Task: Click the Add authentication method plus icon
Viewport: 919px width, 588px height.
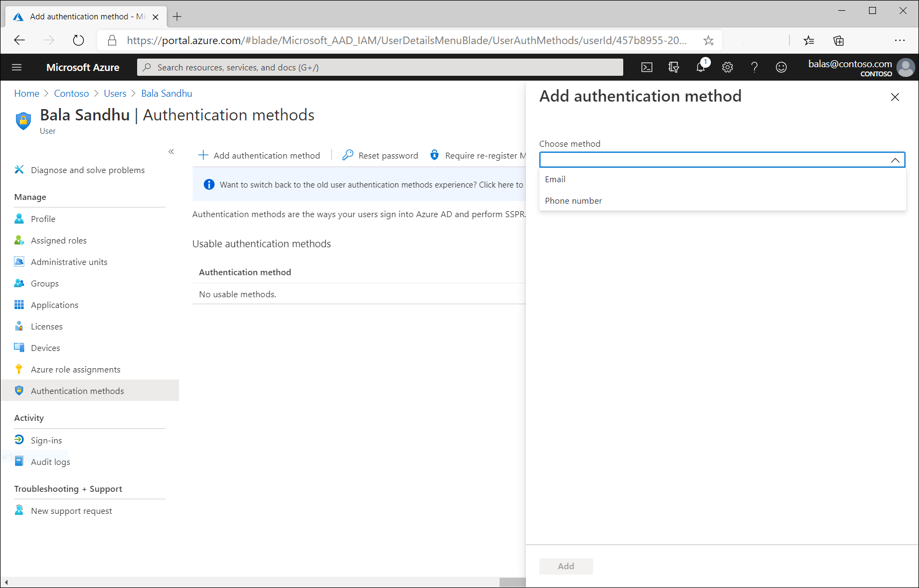Action: [203, 155]
